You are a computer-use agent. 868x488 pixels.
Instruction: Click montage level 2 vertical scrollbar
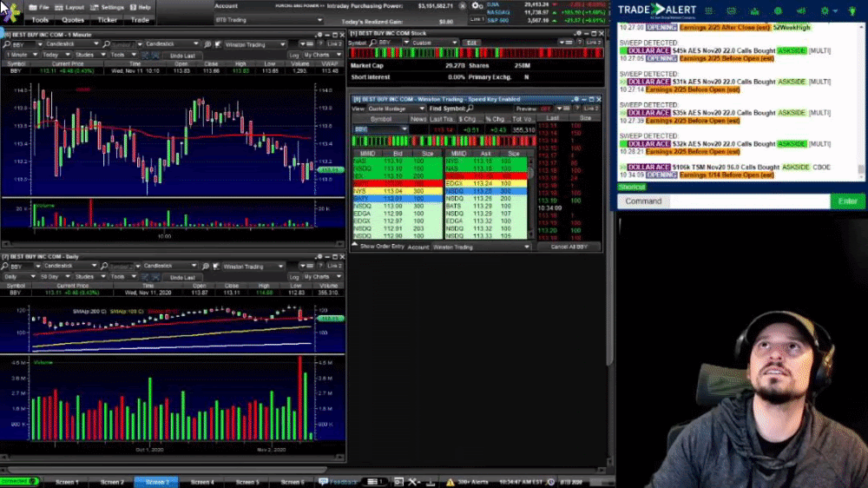pyautogui.click(x=531, y=197)
